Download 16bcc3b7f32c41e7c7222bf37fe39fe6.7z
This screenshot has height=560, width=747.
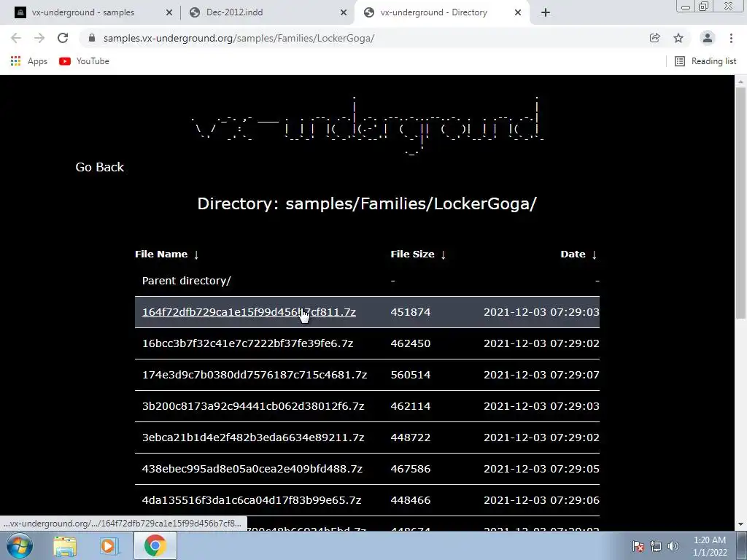248,344
